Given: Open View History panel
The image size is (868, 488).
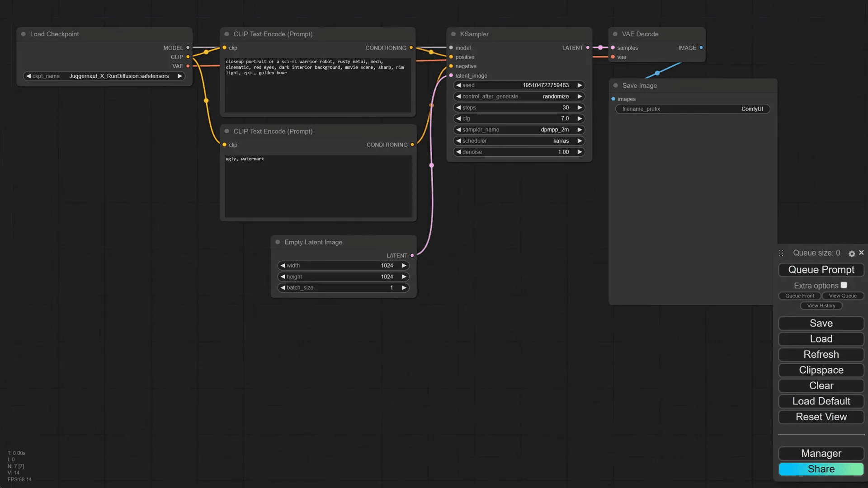Looking at the screenshot, I should (x=821, y=305).
